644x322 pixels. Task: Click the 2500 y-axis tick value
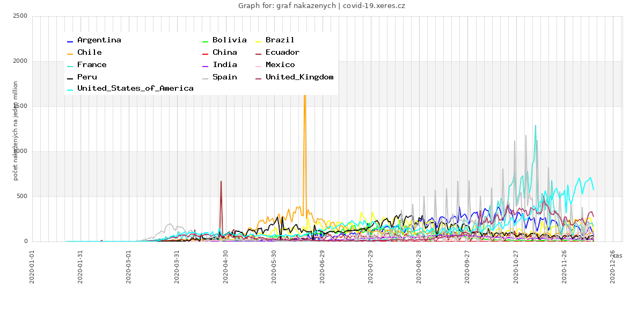tap(20, 16)
